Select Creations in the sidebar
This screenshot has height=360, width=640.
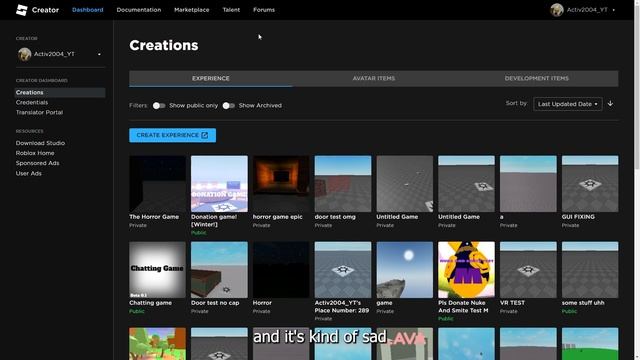pos(60,93)
